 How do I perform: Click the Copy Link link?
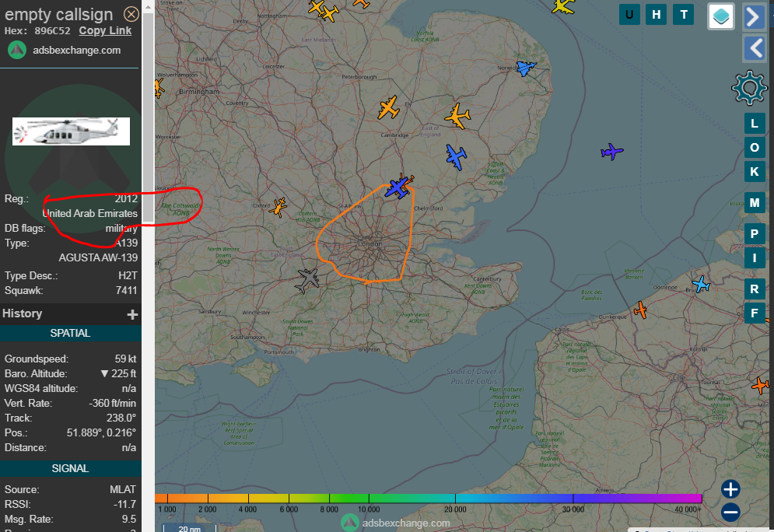click(105, 30)
